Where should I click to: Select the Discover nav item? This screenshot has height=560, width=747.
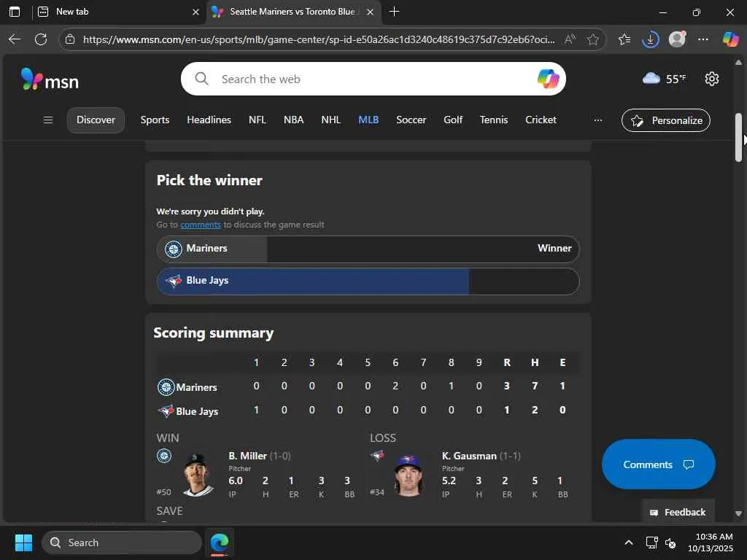tap(96, 120)
